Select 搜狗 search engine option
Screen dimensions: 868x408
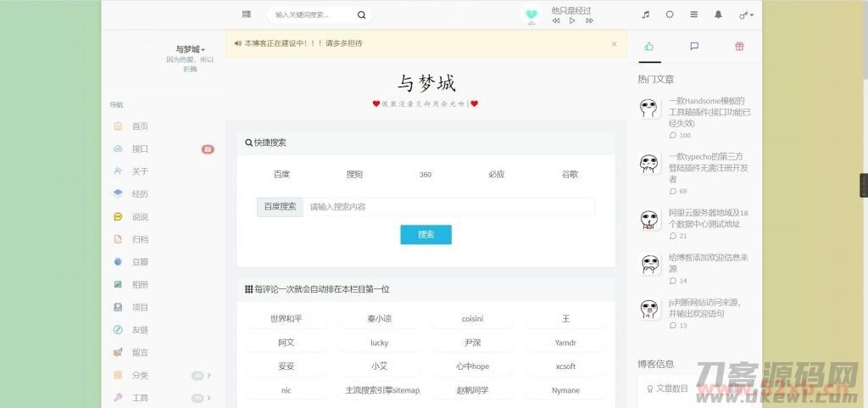354,175
